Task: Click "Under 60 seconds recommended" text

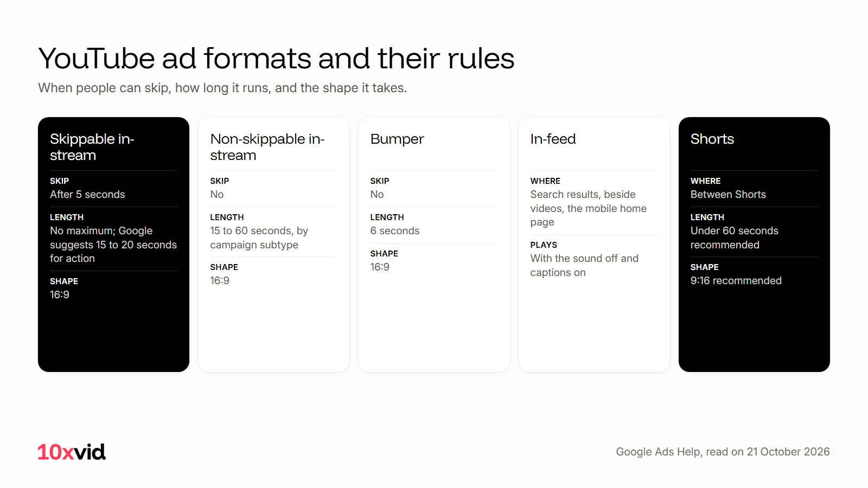Action: click(x=735, y=237)
